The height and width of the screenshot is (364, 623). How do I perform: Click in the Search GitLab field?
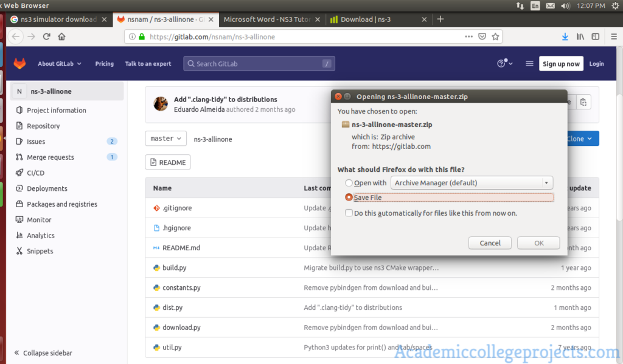(x=259, y=64)
